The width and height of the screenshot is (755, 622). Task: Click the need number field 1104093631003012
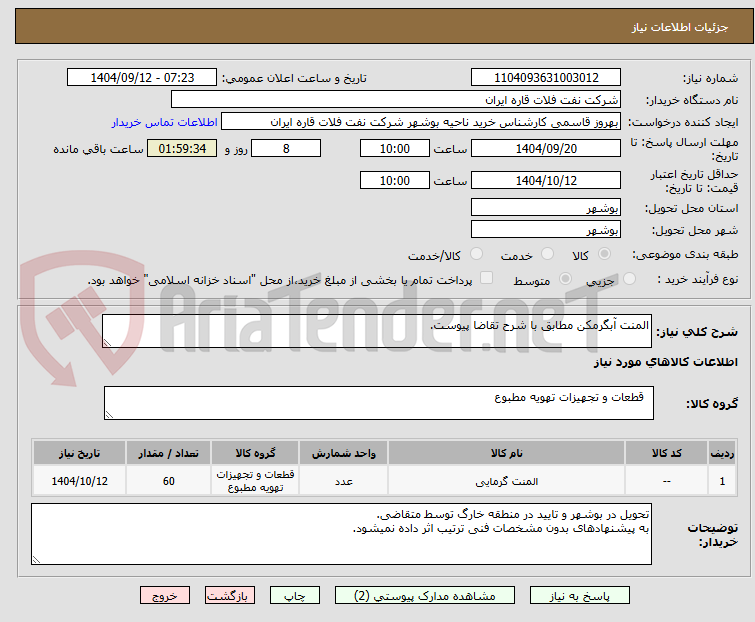[546, 78]
